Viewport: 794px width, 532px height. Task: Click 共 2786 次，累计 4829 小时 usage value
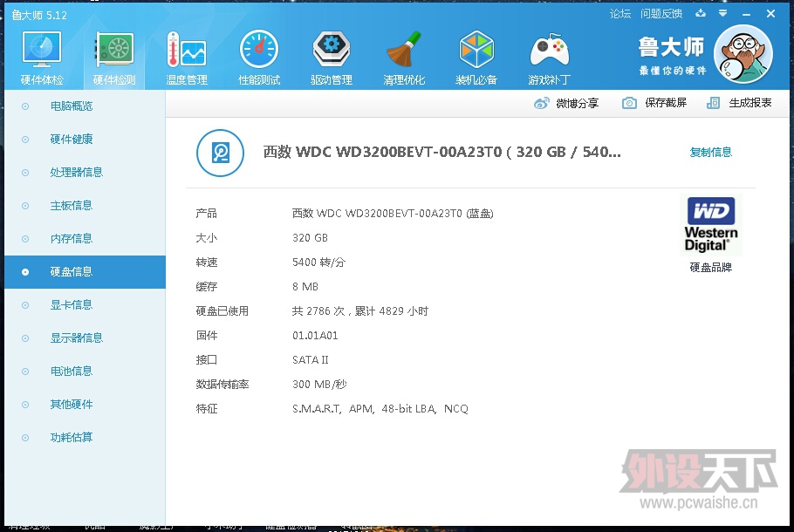click(x=360, y=310)
